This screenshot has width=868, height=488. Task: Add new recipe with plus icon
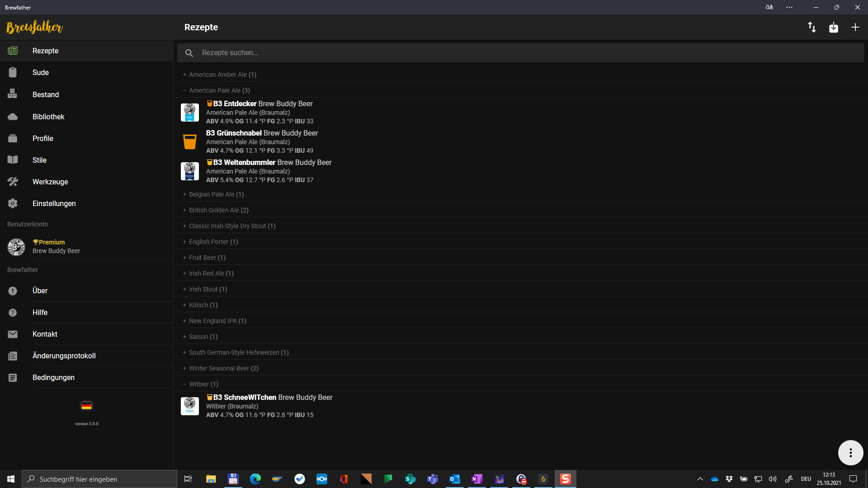click(855, 28)
